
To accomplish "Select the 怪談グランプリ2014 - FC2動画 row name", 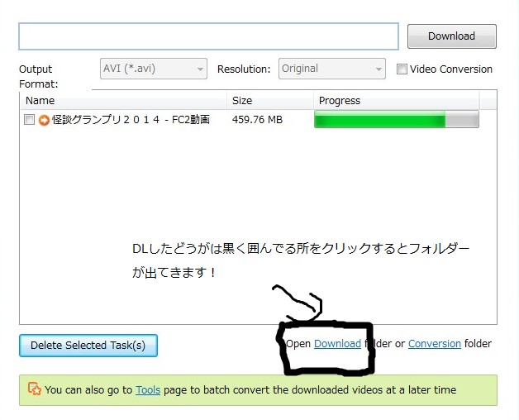I will (131, 119).
